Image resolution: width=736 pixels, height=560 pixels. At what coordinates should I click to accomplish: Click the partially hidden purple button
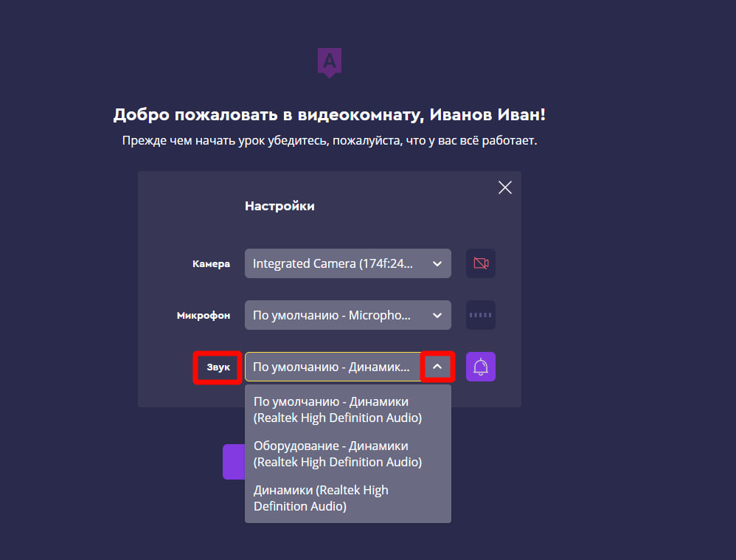click(x=234, y=462)
